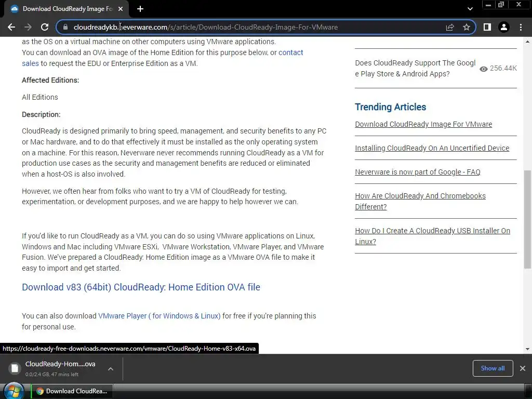Screen dimensions: 532x399
Task: Click the scrollbar up arrow
Action: pyautogui.click(x=528, y=42)
